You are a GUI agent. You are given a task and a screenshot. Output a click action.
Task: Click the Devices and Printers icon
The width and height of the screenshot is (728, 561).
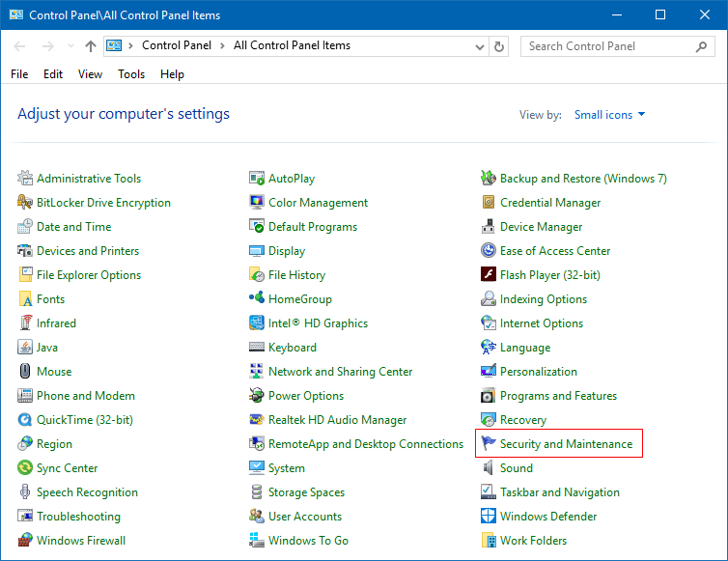coord(25,250)
